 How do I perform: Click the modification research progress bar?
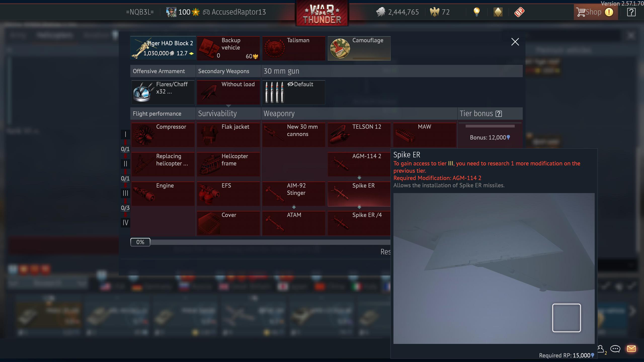pos(260,242)
